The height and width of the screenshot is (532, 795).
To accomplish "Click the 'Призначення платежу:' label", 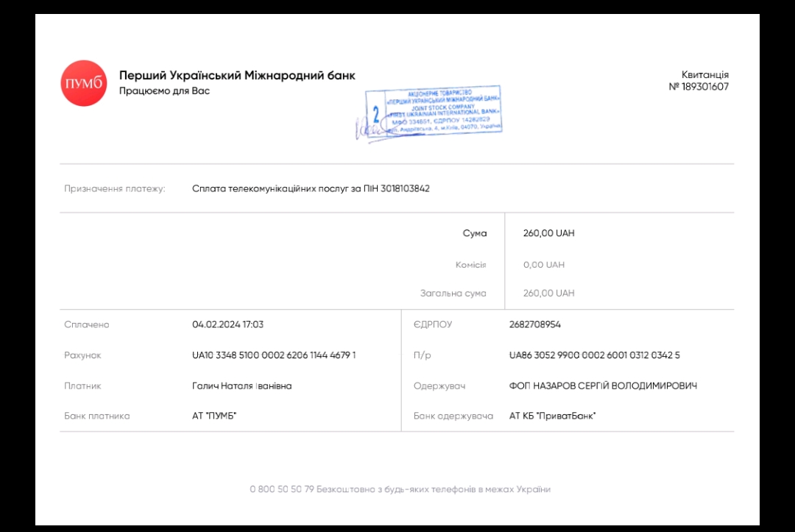I will 115,188.
